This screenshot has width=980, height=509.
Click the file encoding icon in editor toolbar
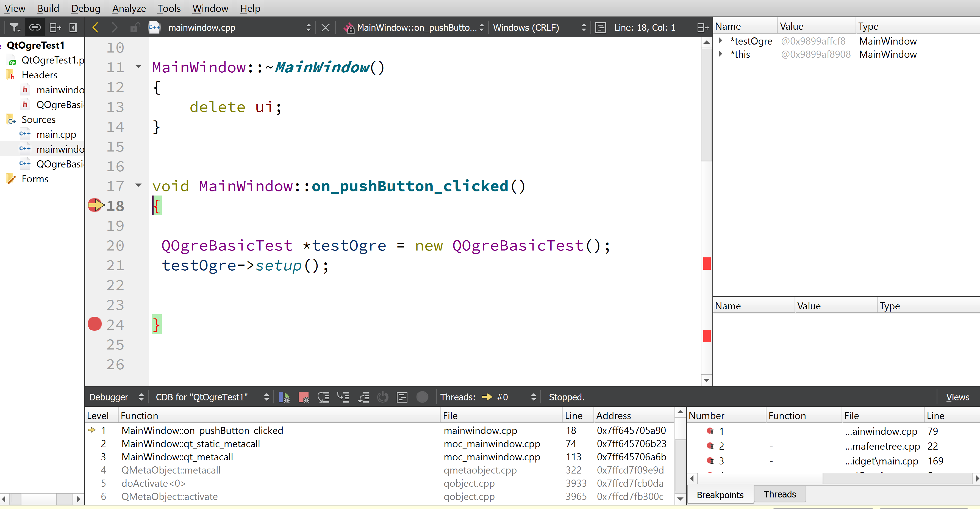(600, 27)
